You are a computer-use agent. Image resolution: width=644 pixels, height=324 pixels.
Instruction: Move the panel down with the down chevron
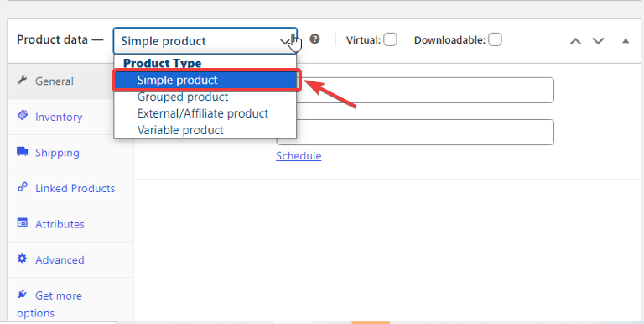tap(598, 41)
